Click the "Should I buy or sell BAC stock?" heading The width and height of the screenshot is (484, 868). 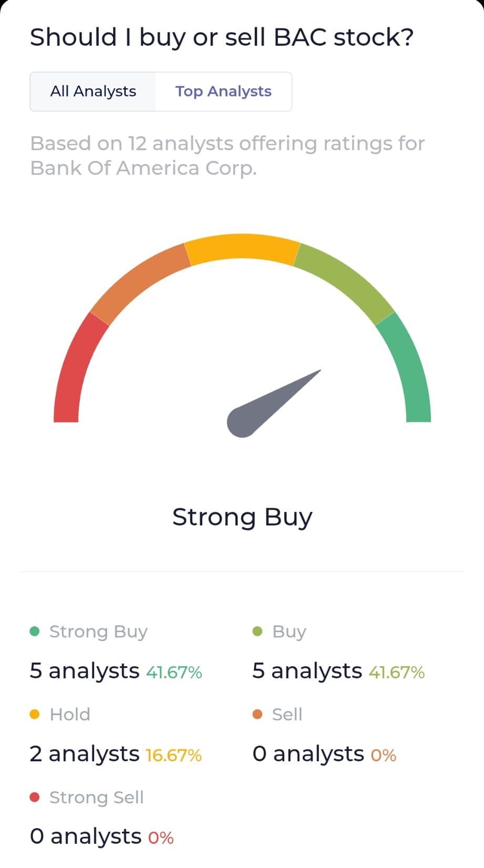(x=222, y=38)
